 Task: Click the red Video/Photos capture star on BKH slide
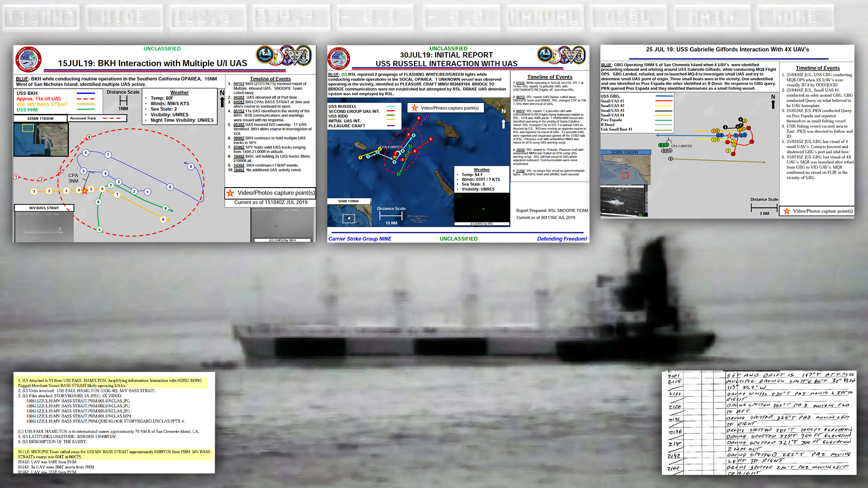click(231, 193)
